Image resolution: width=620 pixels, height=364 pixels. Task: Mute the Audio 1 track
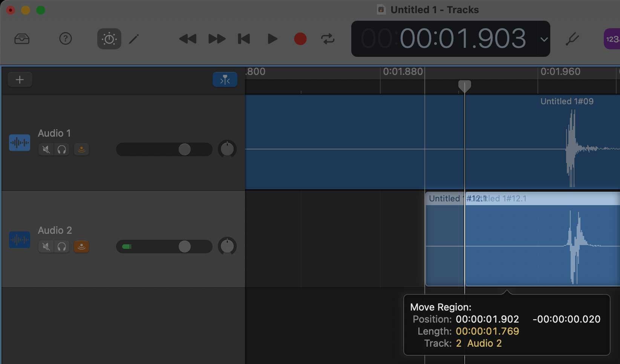point(46,150)
